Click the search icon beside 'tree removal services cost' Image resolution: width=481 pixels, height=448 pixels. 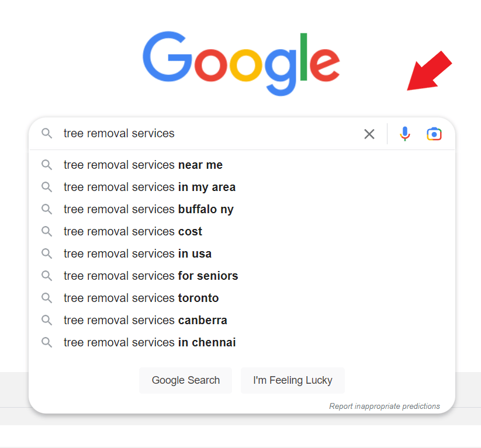[x=47, y=231]
